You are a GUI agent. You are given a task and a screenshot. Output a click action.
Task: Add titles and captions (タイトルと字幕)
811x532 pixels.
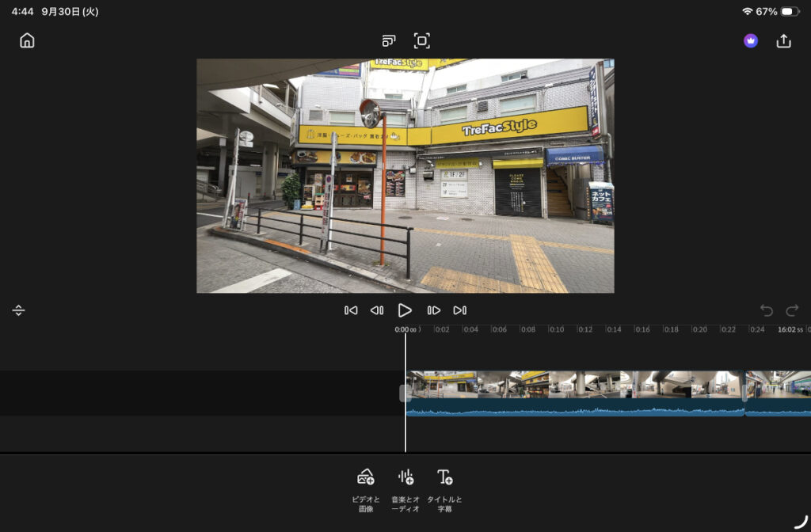(x=445, y=490)
